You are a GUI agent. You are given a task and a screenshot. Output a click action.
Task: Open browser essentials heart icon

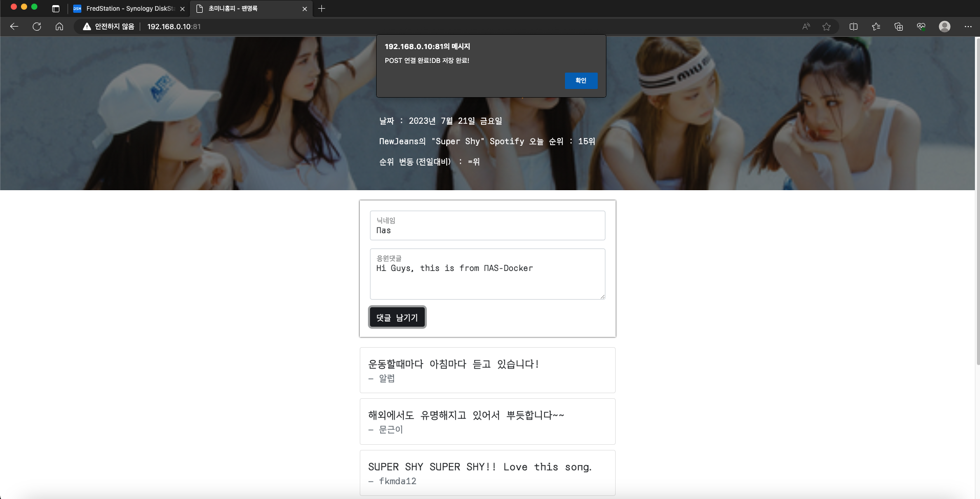tap(921, 27)
